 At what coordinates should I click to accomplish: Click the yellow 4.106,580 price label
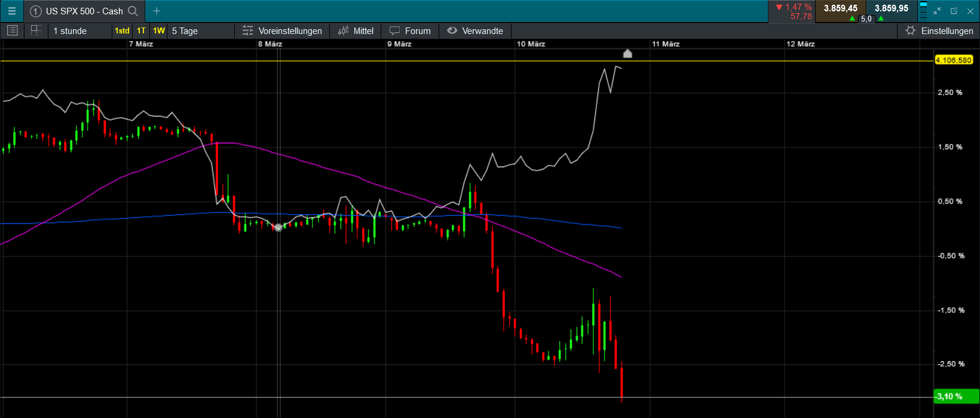(x=954, y=60)
